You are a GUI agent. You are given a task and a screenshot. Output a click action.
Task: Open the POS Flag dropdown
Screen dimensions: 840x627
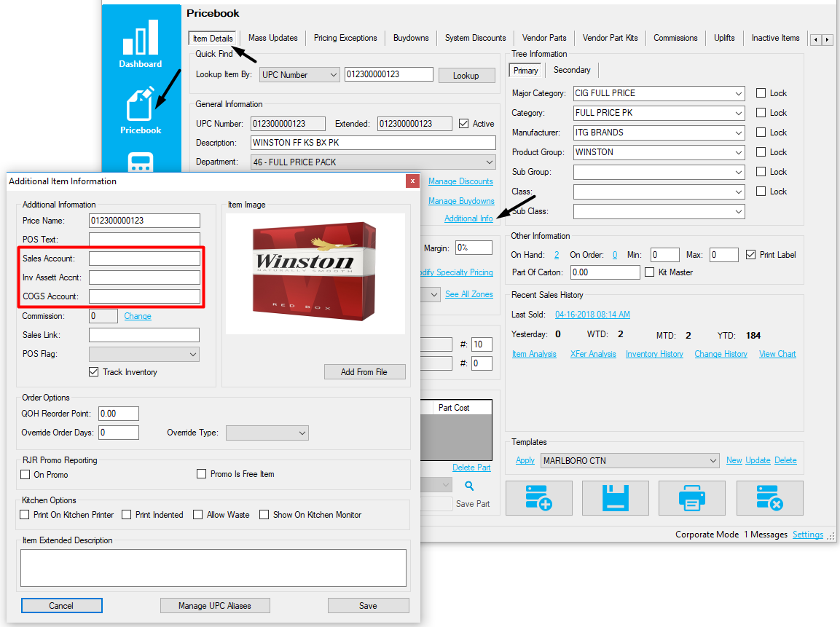click(x=144, y=354)
